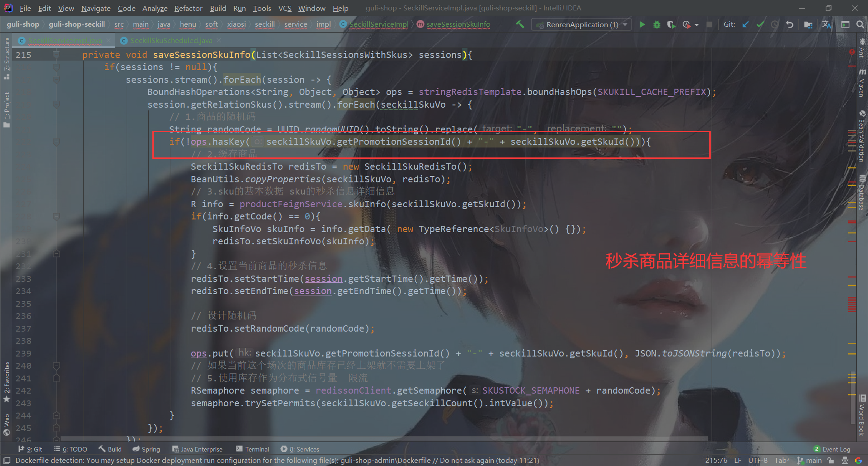This screenshot has width=868, height=466.
Task: Click the saveSessionSkuInfo method breadcrumb
Action: click(454, 24)
